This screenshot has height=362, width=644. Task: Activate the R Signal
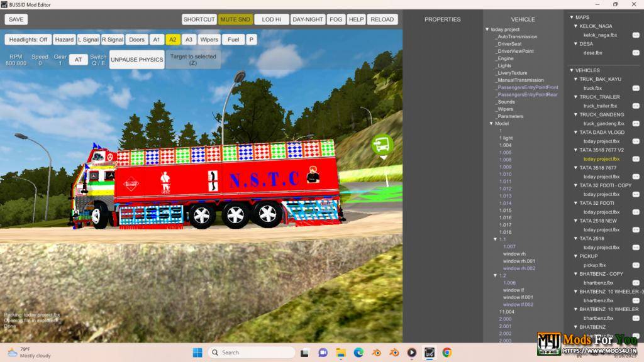point(113,40)
